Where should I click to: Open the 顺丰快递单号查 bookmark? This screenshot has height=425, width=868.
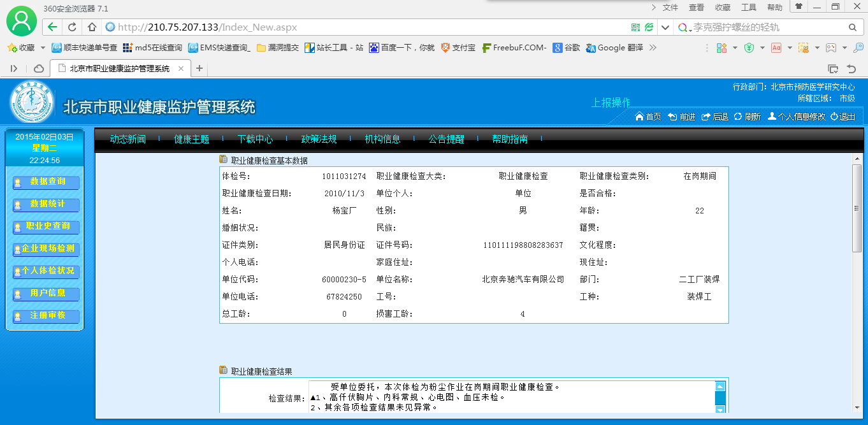[85, 48]
